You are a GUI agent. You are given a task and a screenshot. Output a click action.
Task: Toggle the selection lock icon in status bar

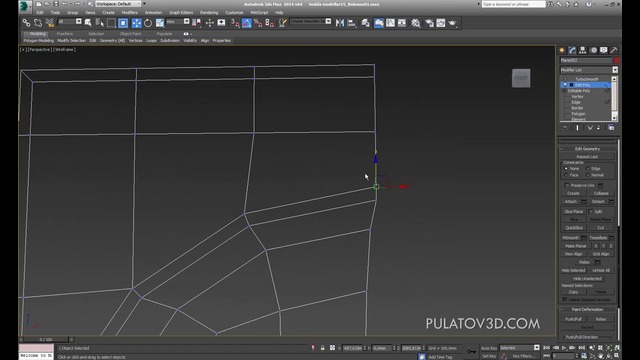322,348
